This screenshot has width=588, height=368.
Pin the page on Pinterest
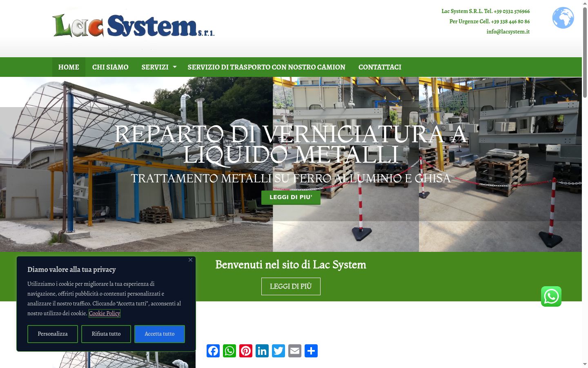pyautogui.click(x=246, y=351)
